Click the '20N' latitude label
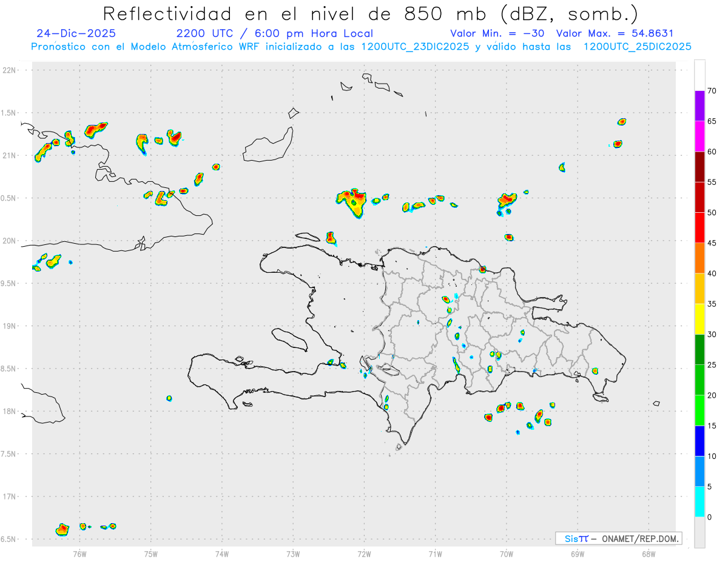728x562 pixels. click(x=10, y=241)
